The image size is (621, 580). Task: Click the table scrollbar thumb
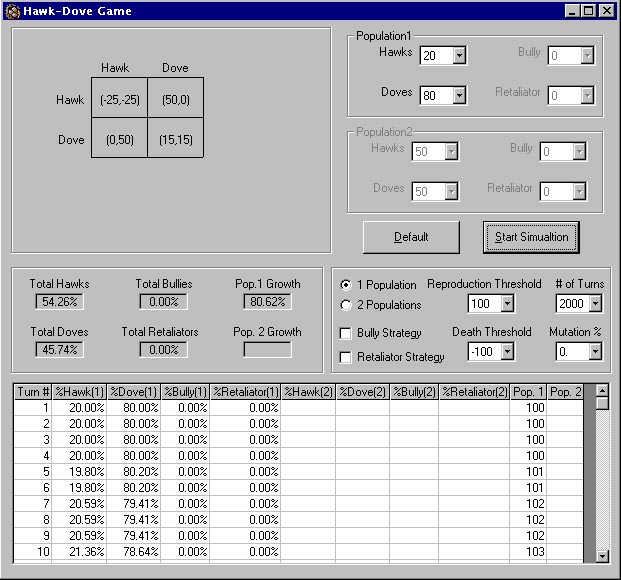coord(602,403)
